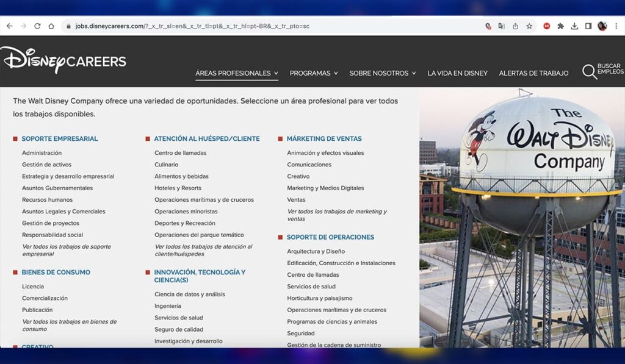This screenshot has width=625, height=364.
Task: Expand the Sobre Nosotros dropdown menu
Action: pyautogui.click(x=382, y=73)
